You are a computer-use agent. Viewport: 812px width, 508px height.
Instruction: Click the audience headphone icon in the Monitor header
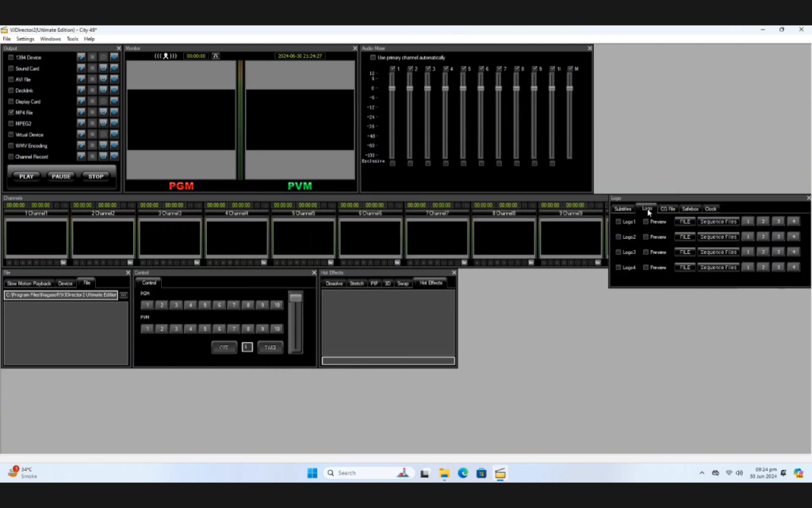coord(164,55)
